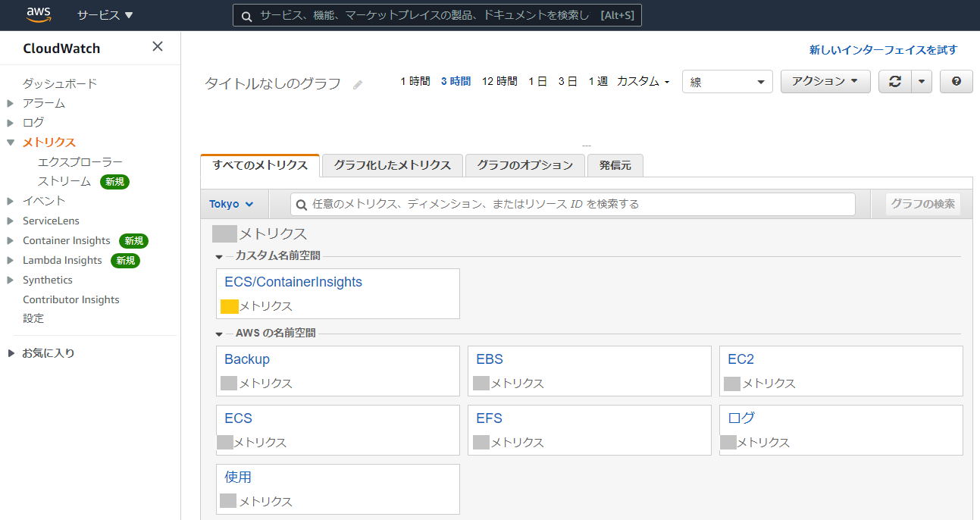Open the ログ namespace card
Viewport: 980px width, 520px height.
click(x=841, y=430)
